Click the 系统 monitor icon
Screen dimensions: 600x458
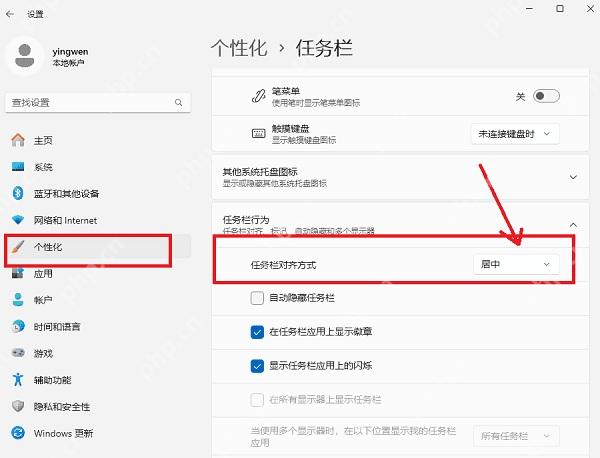[18, 166]
